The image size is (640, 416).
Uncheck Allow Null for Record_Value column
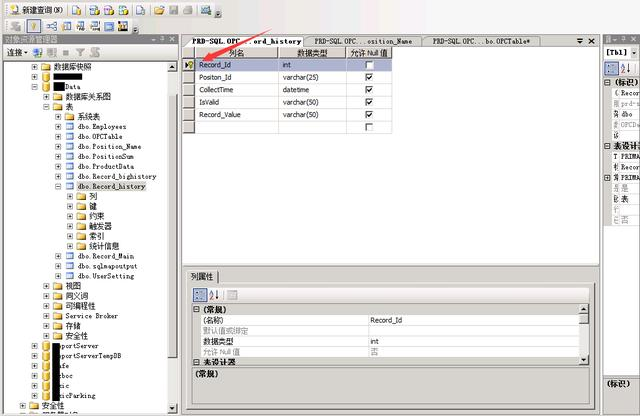369,114
